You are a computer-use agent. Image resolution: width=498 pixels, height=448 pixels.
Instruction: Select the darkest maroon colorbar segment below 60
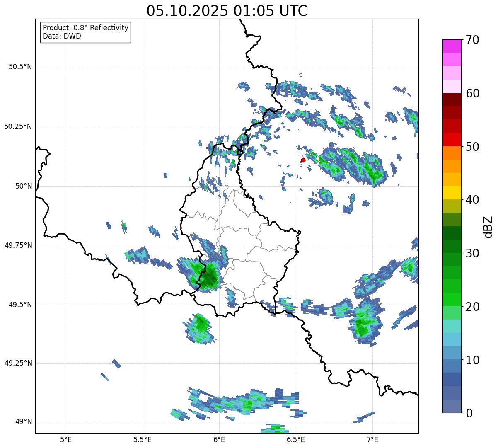pos(452,99)
